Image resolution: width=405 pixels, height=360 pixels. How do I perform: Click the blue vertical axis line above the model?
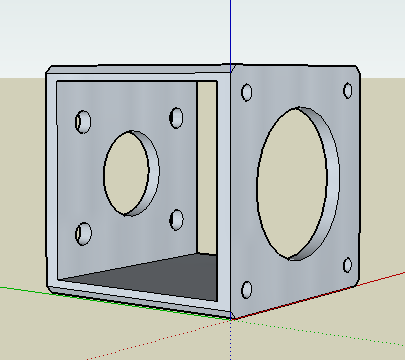[230, 32]
